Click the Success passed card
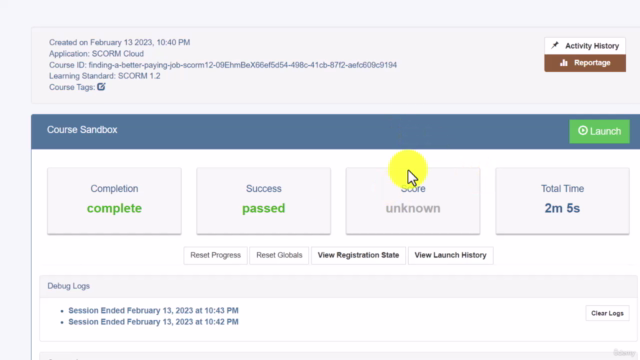 pyautogui.click(x=264, y=201)
